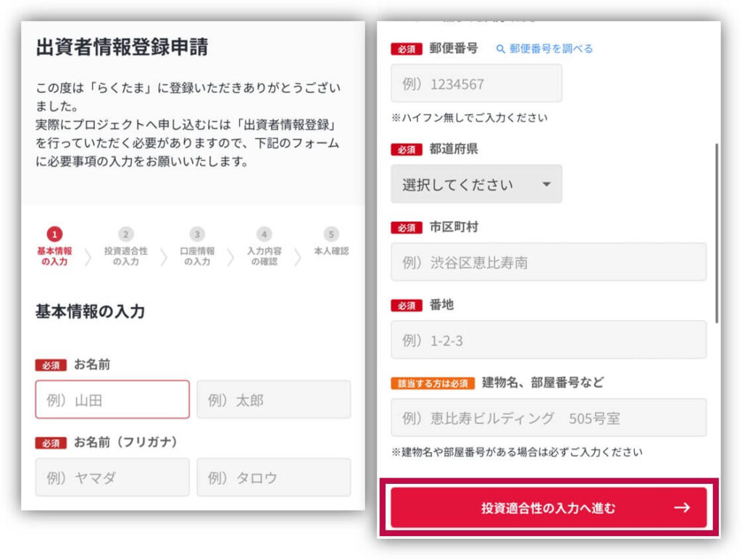The height and width of the screenshot is (560, 742).
Task: Click the step 1 circle 基本情報の入力
Action: (x=54, y=234)
